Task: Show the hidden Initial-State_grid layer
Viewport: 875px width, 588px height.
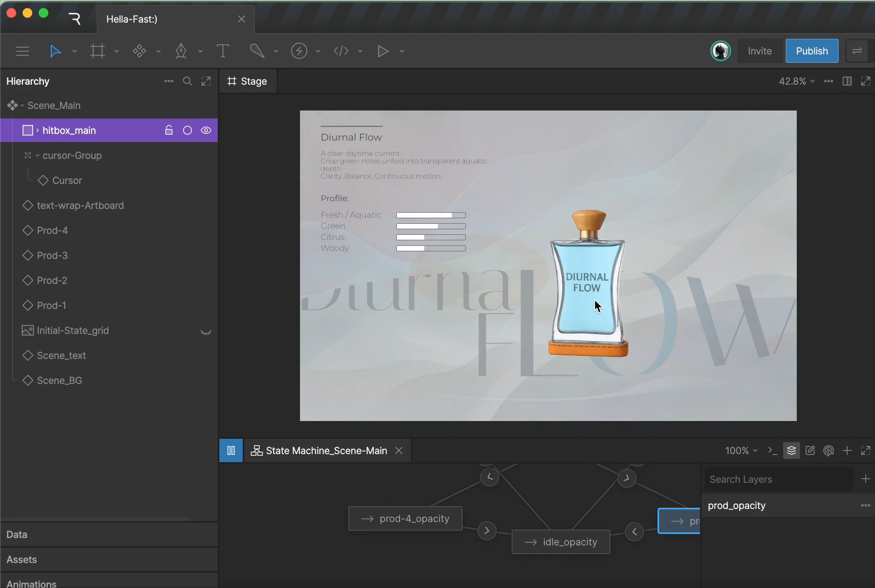Action: pos(206,332)
